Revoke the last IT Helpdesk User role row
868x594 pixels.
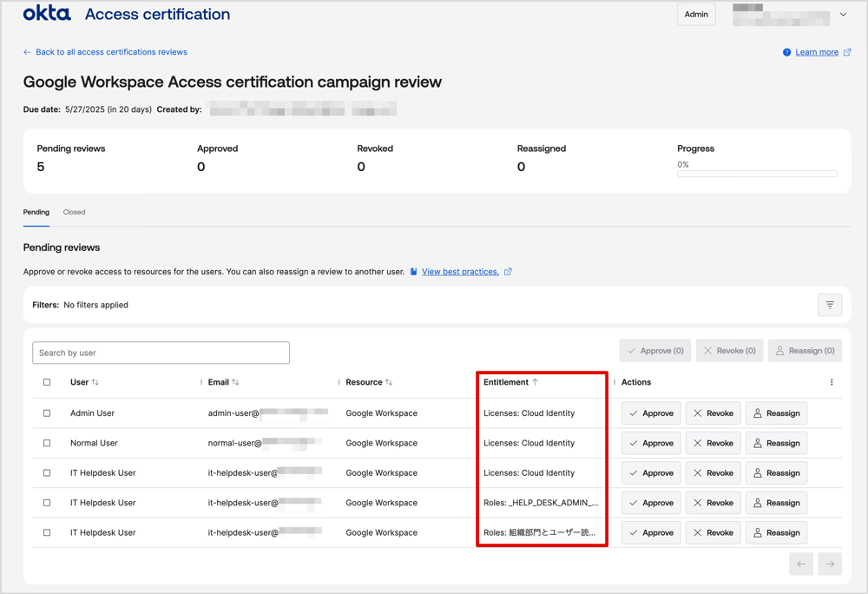(713, 532)
